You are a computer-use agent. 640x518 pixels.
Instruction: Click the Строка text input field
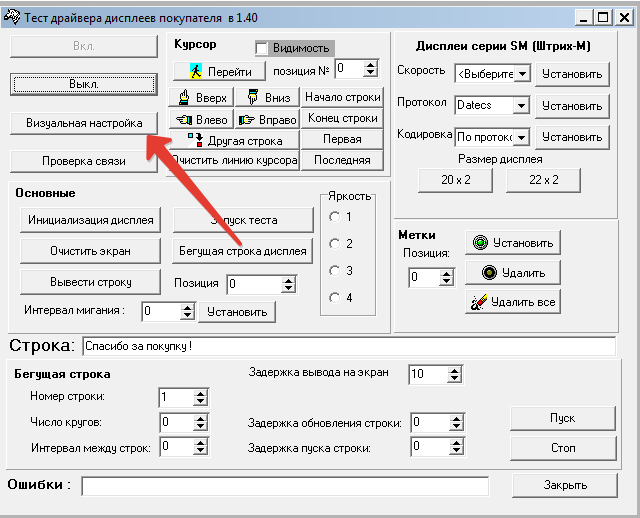[348, 346]
